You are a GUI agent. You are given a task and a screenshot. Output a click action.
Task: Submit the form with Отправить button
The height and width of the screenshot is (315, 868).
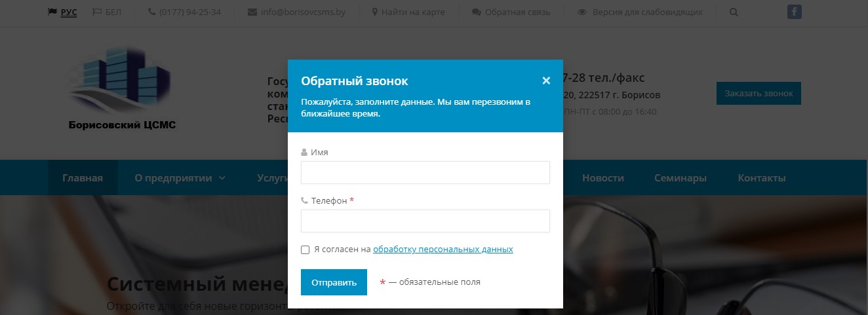pyautogui.click(x=334, y=282)
